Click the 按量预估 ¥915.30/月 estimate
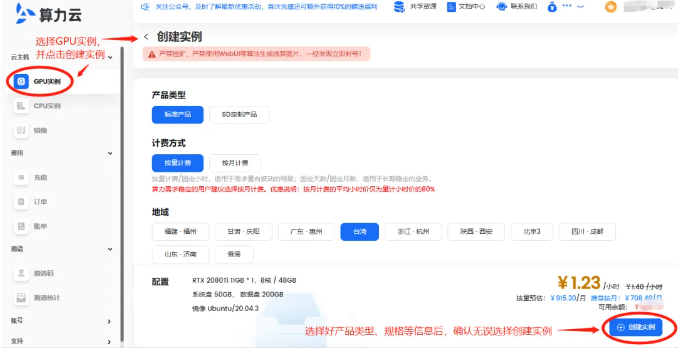Image resolution: width=680 pixels, height=360 pixels. [x=551, y=298]
